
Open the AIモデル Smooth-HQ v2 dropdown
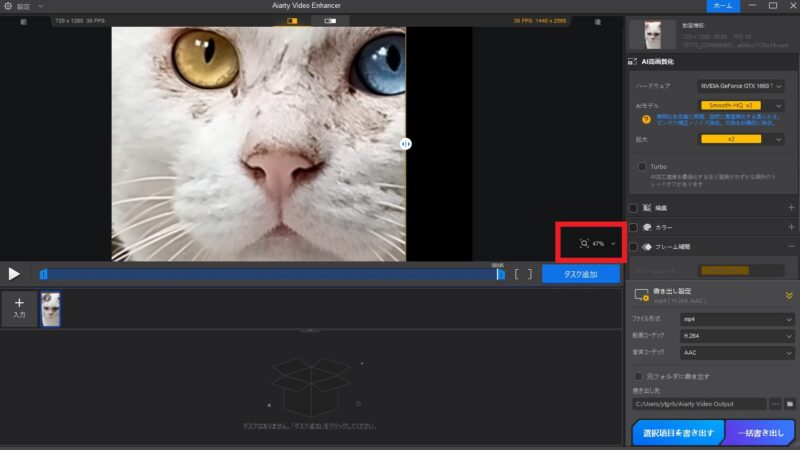click(x=740, y=105)
